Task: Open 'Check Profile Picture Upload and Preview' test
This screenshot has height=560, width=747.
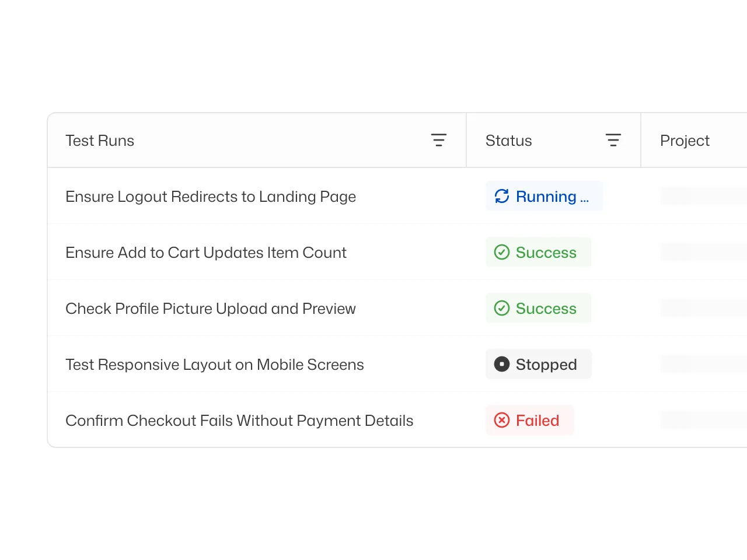Action: point(211,309)
